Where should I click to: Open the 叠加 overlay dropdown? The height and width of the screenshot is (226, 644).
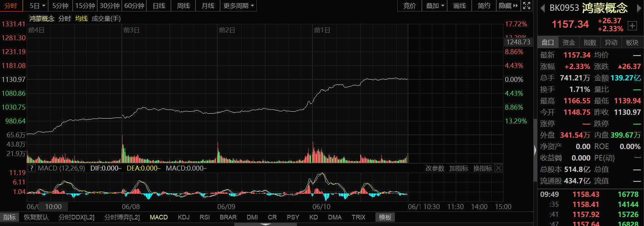435,6
